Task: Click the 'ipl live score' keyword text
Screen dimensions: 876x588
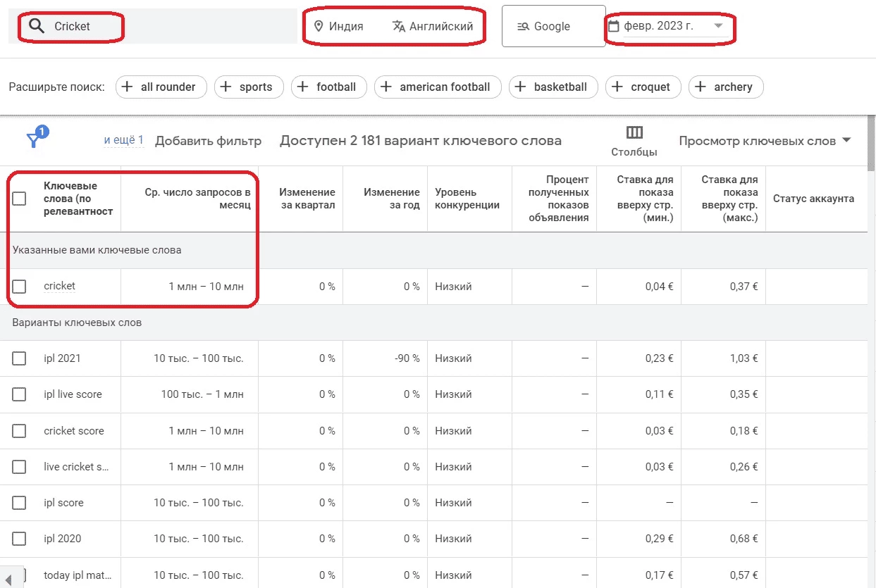Action: coord(73,394)
